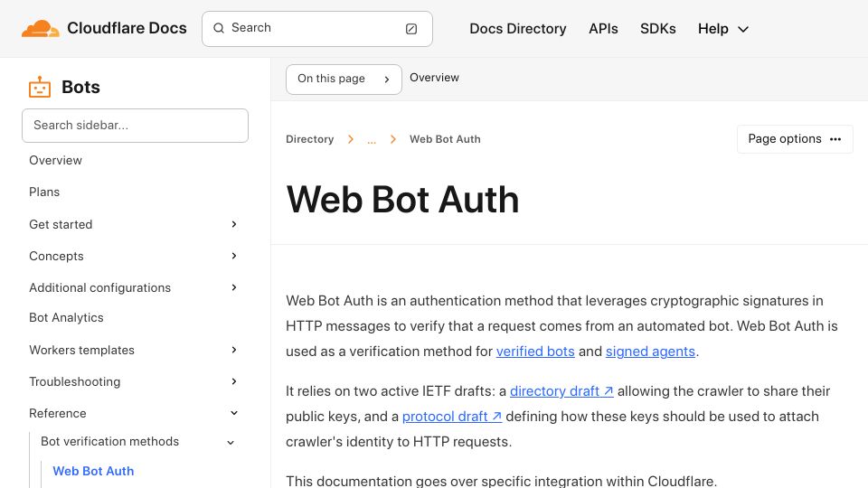This screenshot has width=868, height=488.
Task: Open the Plans sidebar item
Action: 44,192
